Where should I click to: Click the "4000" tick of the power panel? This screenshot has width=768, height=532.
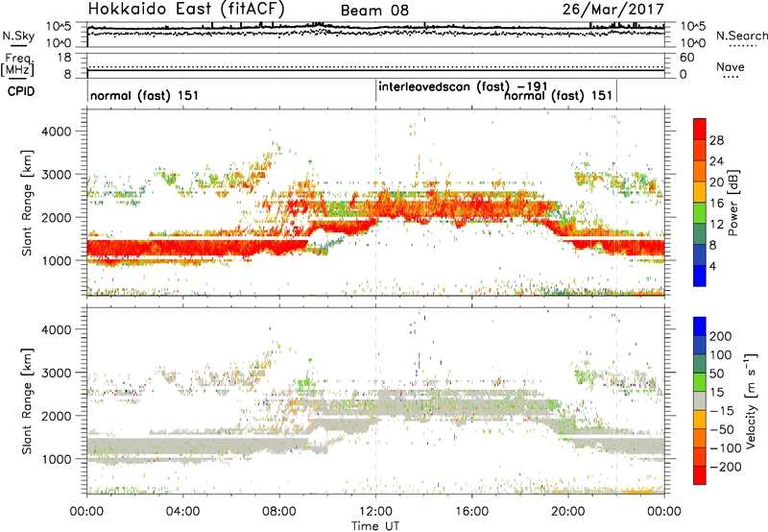[x=56, y=132]
